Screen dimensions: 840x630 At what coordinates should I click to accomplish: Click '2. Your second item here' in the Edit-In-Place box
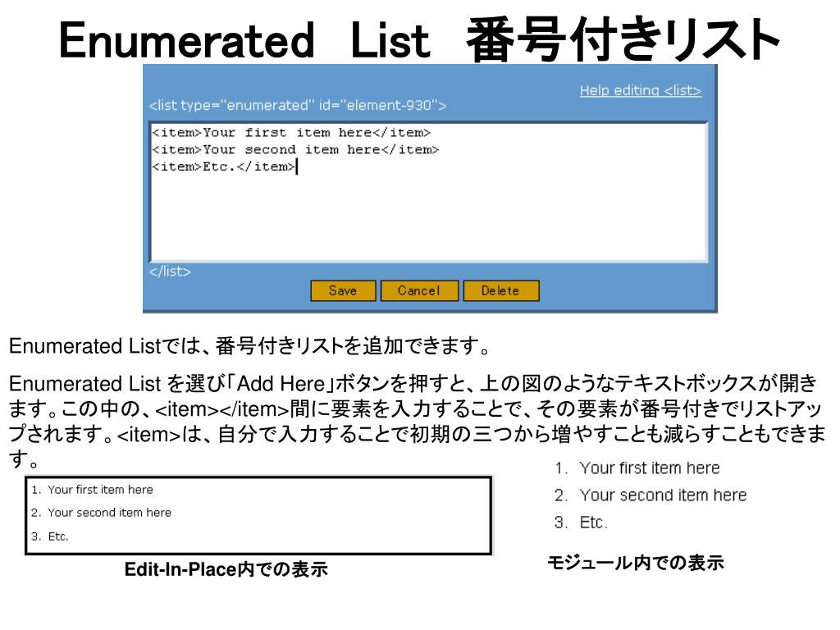[x=101, y=513]
